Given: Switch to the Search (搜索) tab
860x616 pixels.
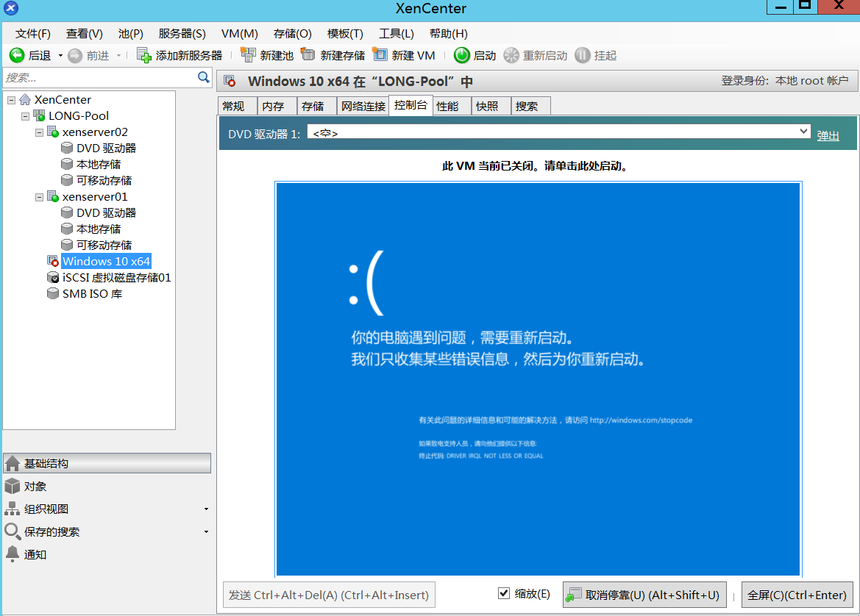Looking at the screenshot, I should [530, 106].
